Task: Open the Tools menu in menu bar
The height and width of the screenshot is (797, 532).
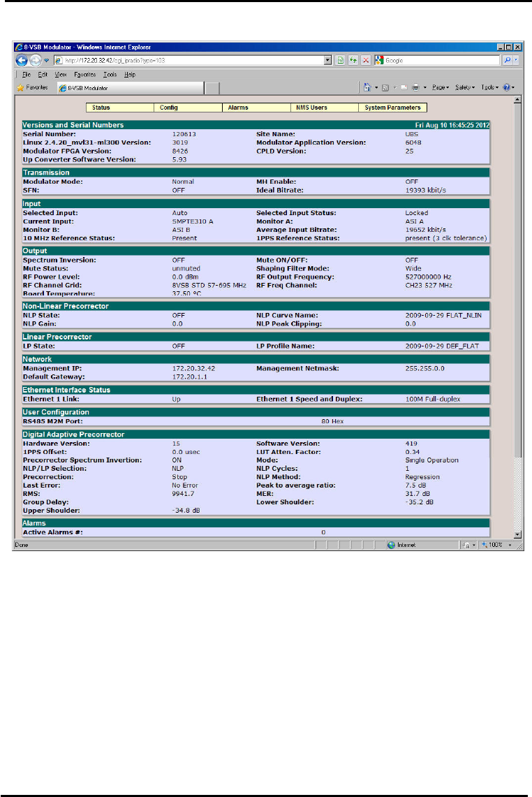Action: pos(110,75)
